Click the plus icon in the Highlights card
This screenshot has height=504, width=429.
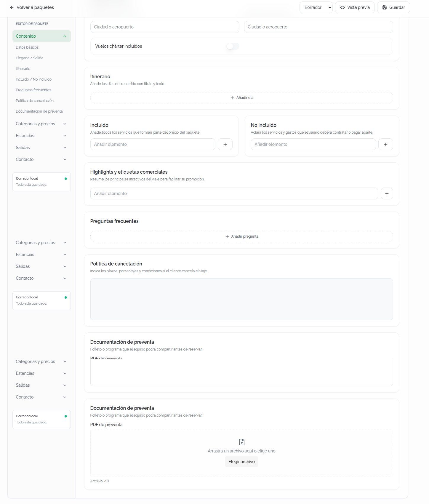click(387, 193)
